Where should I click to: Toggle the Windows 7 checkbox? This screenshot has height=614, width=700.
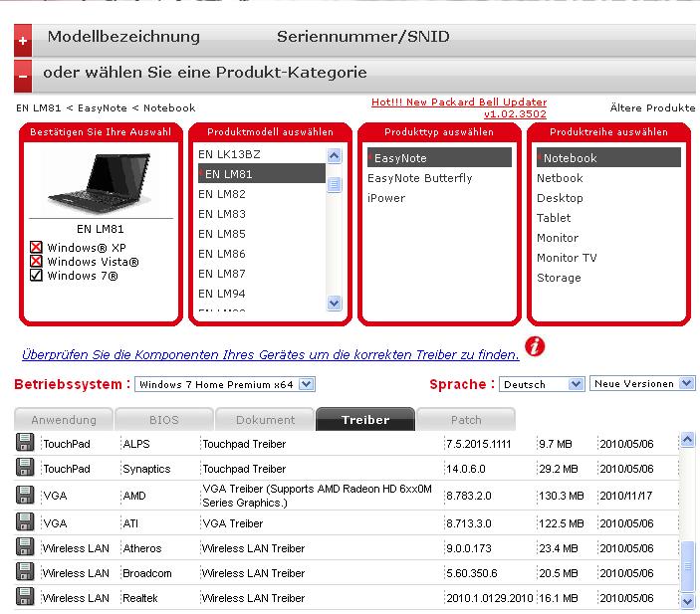click(x=36, y=276)
